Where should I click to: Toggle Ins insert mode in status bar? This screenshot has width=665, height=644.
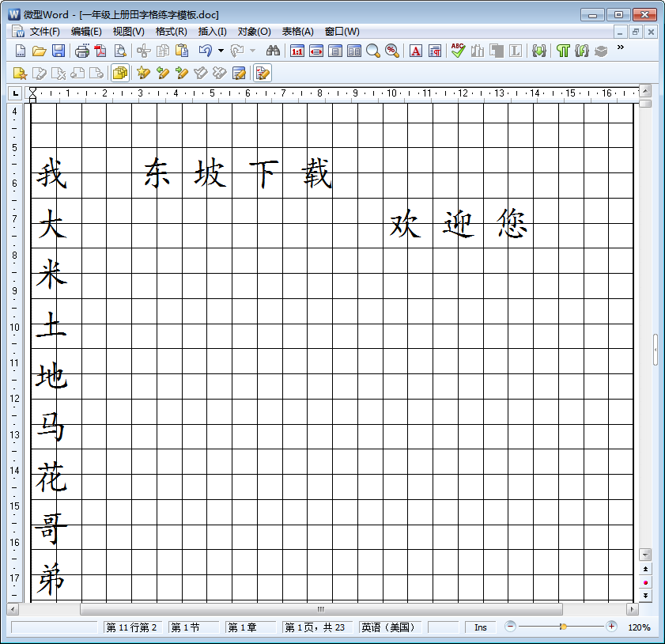pyautogui.click(x=481, y=627)
